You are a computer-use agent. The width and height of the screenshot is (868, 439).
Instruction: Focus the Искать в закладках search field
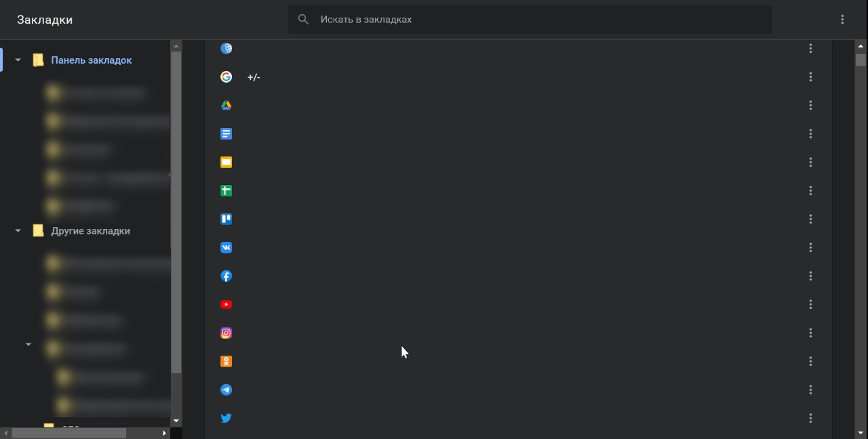[530, 20]
